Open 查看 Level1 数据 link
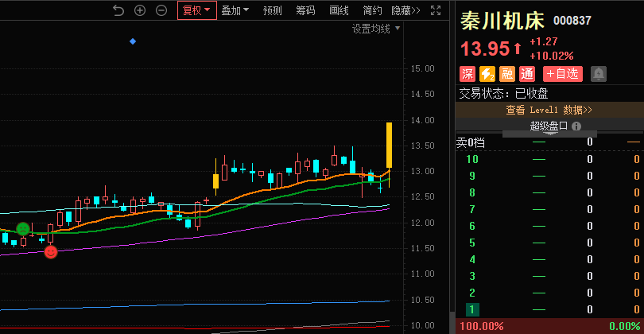This screenshot has height=334, width=644. click(x=549, y=110)
